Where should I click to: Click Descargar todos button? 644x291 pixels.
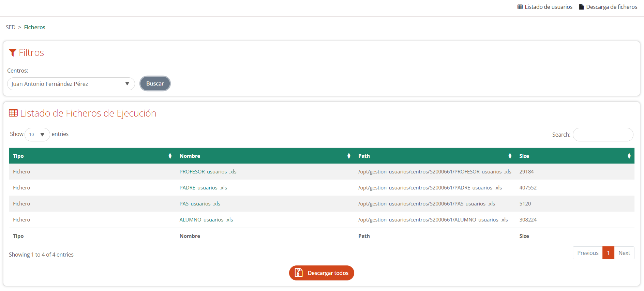click(321, 273)
